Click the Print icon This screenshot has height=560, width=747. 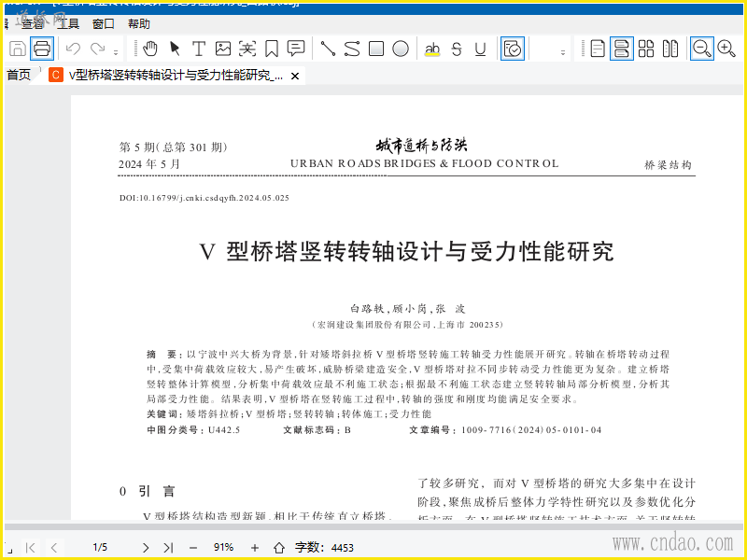click(42, 49)
